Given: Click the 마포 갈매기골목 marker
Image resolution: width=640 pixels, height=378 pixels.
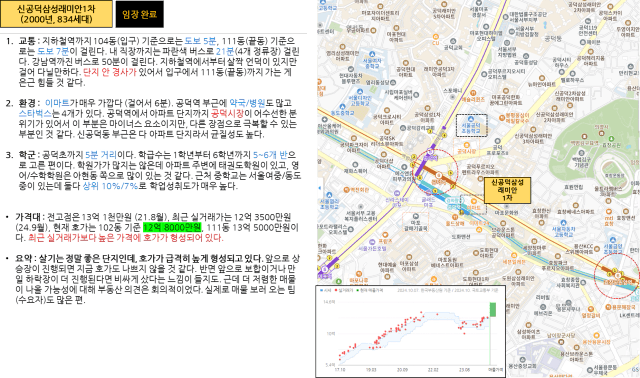Looking at the screenshot, I should [x=416, y=217].
